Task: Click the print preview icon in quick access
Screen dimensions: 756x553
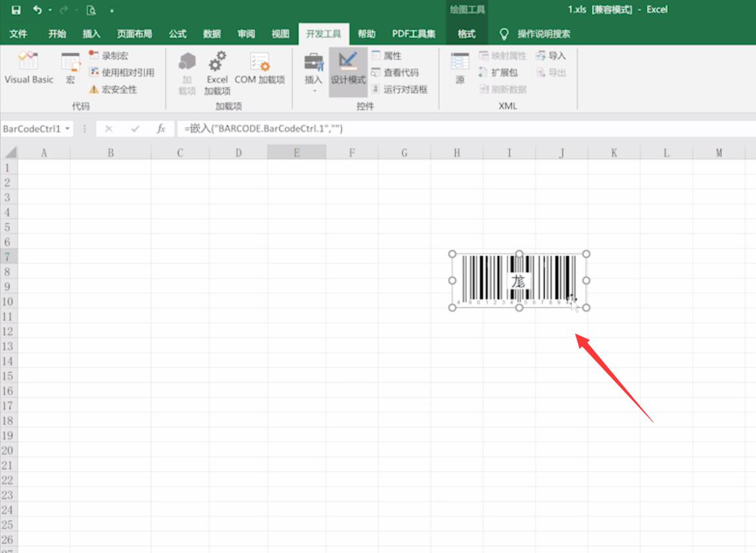Action: pos(91,10)
